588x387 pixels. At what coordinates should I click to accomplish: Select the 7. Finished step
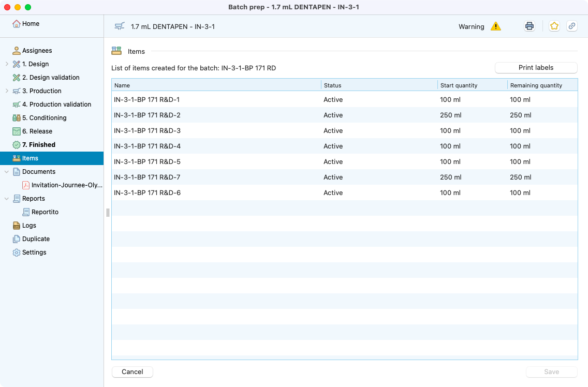[39, 145]
